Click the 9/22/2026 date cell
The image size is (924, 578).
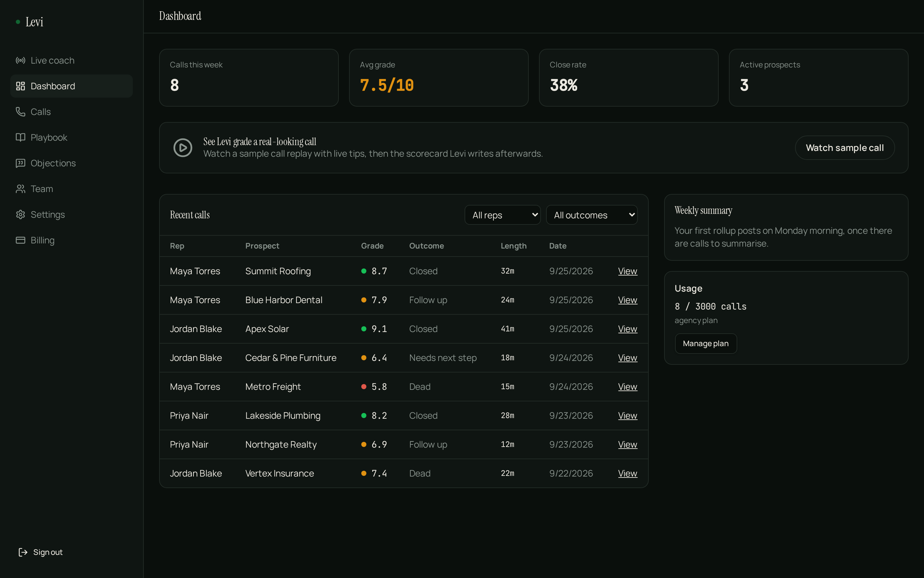point(571,473)
